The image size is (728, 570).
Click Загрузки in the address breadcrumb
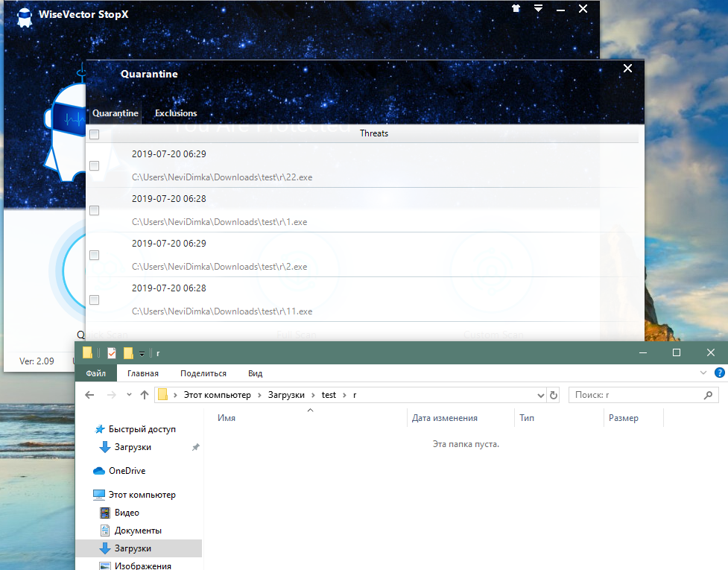click(286, 395)
